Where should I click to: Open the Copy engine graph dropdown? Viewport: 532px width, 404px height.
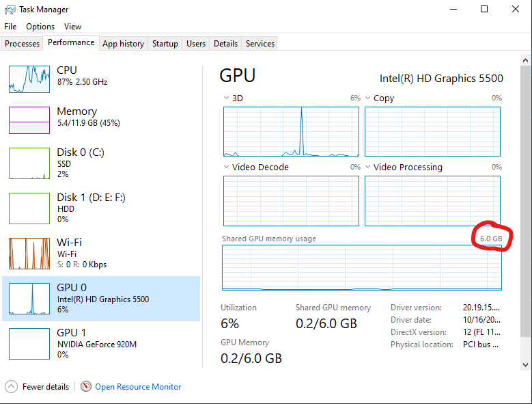(367, 98)
